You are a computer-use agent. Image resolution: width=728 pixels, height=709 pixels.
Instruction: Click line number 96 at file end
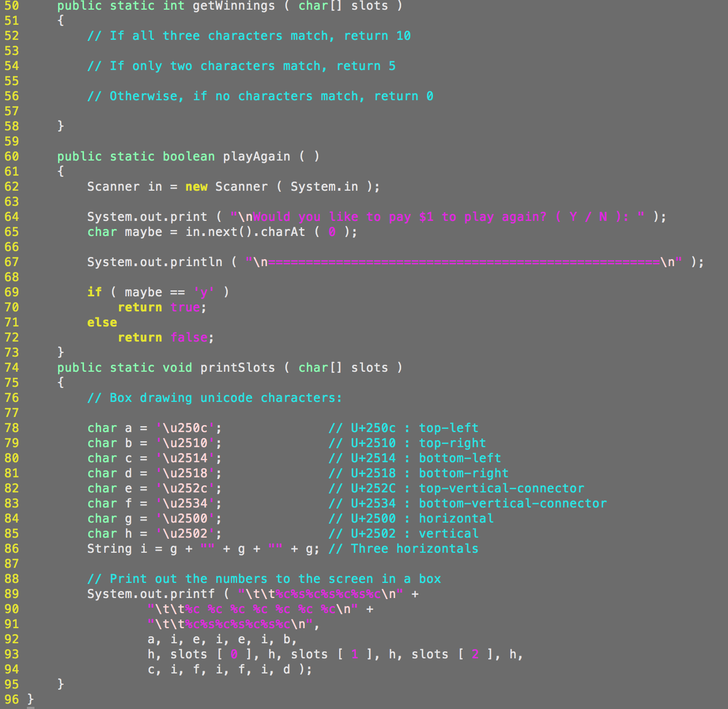12,698
